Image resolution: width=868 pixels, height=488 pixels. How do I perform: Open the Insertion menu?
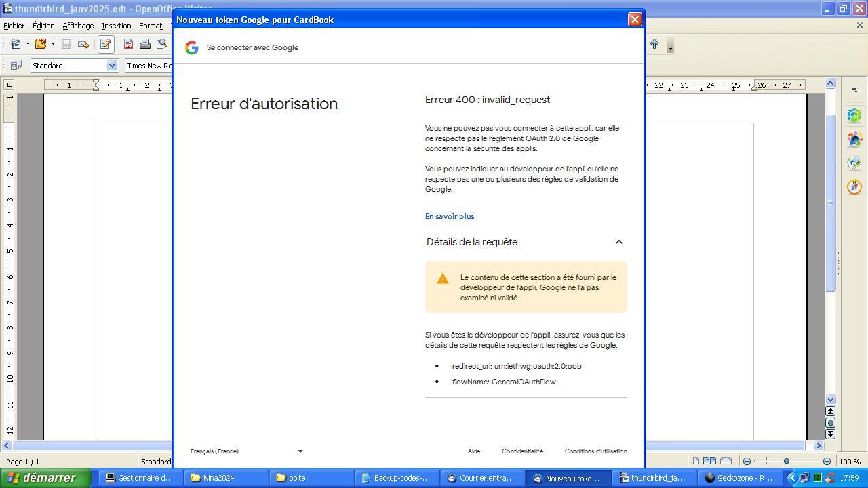pos(117,26)
